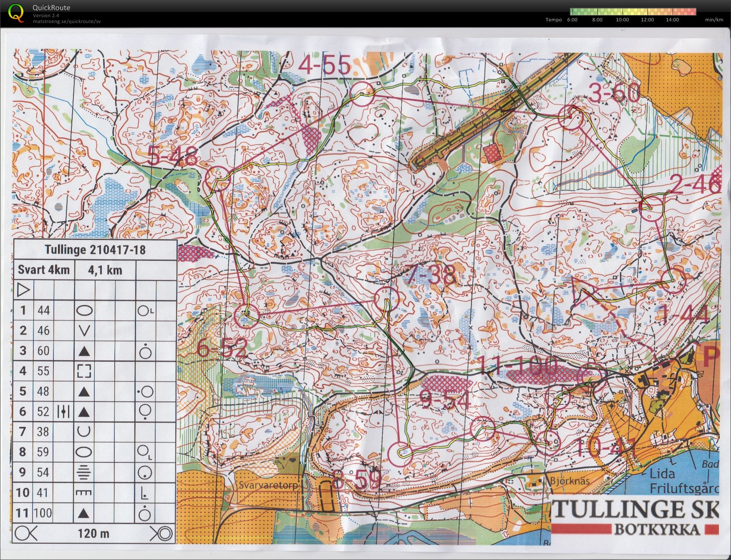Image resolution: width=731 pixels, height=560 pixels.
Task: Click the dashed square symbol in row 4
Action: pos(84,371)
